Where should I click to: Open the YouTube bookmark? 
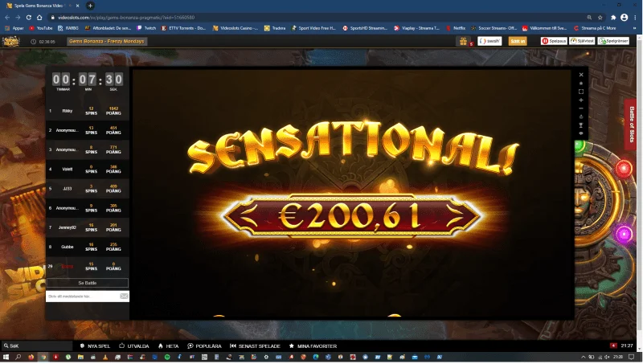point(41,28)
